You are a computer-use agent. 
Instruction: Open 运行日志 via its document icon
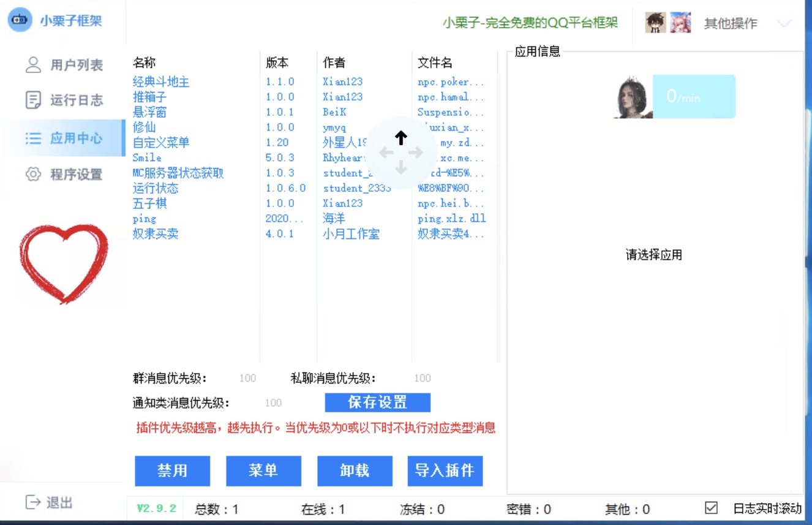(x=33, y=100)
